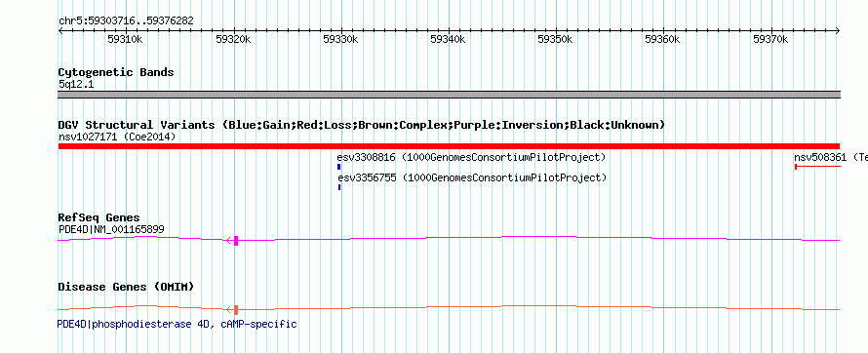This screenshot has width=868, height=353.
Task: Click the gray 5q12.1 cytogenetic band bar
Action: click(449, 95)
